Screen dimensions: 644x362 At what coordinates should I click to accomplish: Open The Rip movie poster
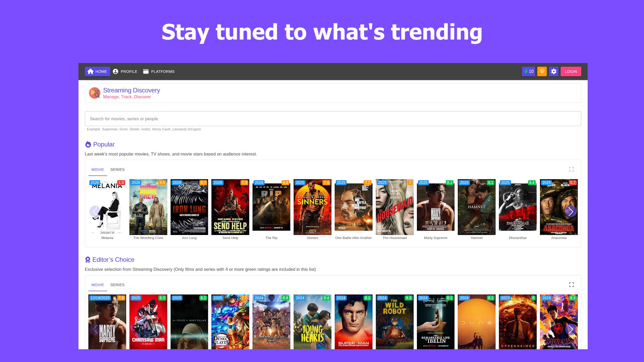(271, 207)
